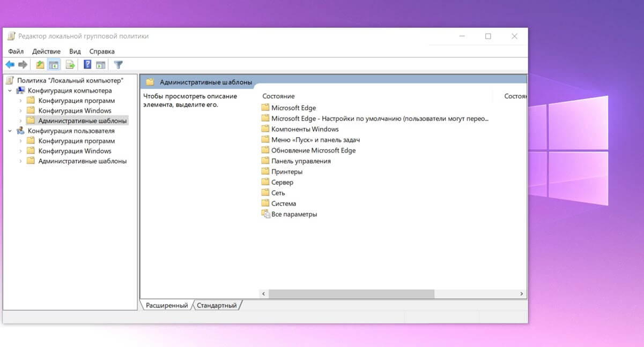The height and width of the screenshot is (347, 644).
Task: Click the Конфигурация пользователя user icon
Action: [x=21, y=131]
